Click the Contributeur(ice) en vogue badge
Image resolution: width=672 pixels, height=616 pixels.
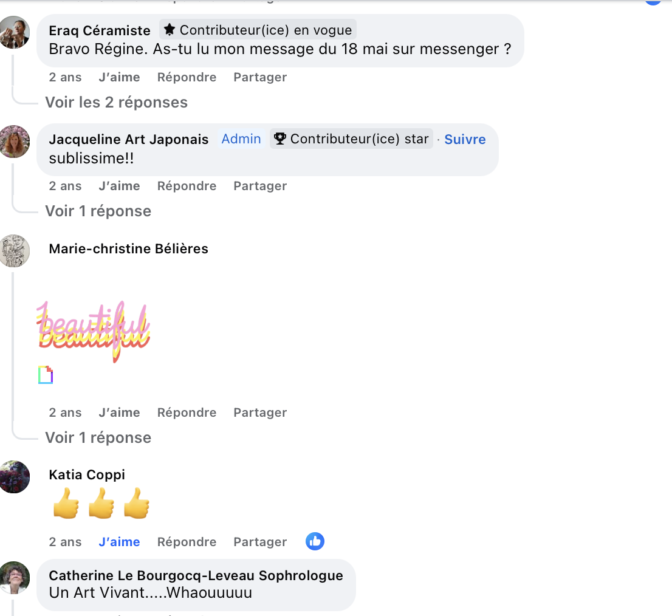pos(258,30)
